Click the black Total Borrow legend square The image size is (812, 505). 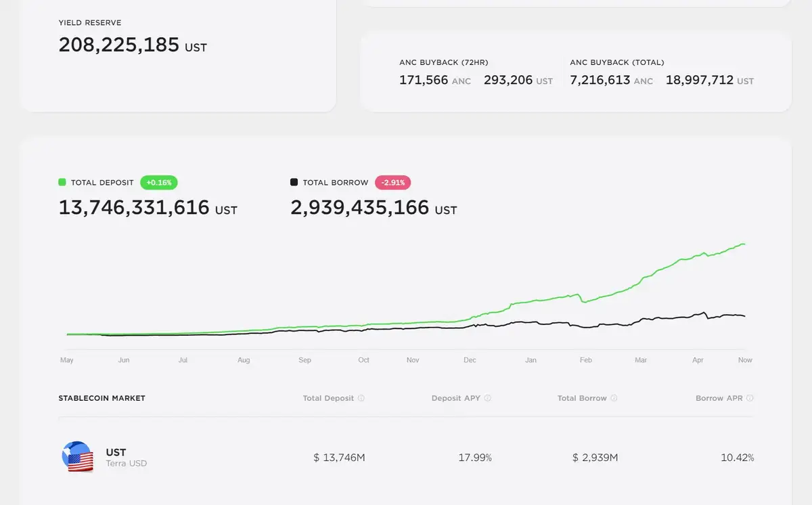pos(294,183)
